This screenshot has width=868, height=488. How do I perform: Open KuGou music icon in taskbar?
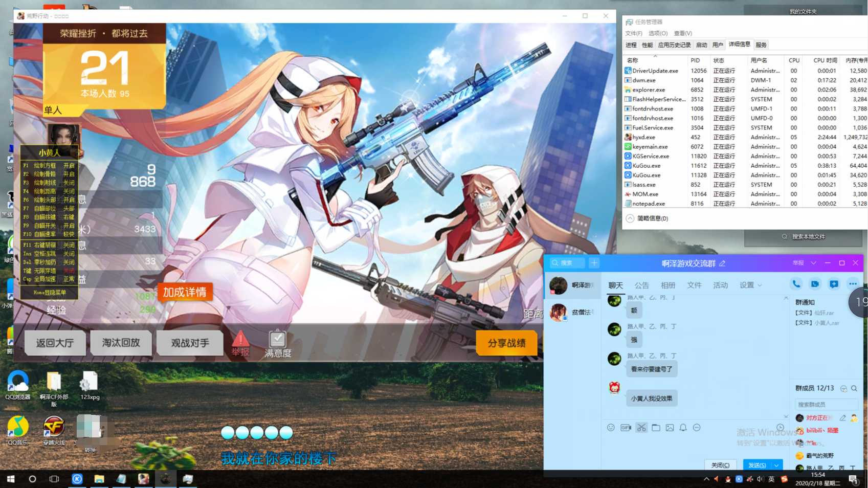(x=77, y=479)
